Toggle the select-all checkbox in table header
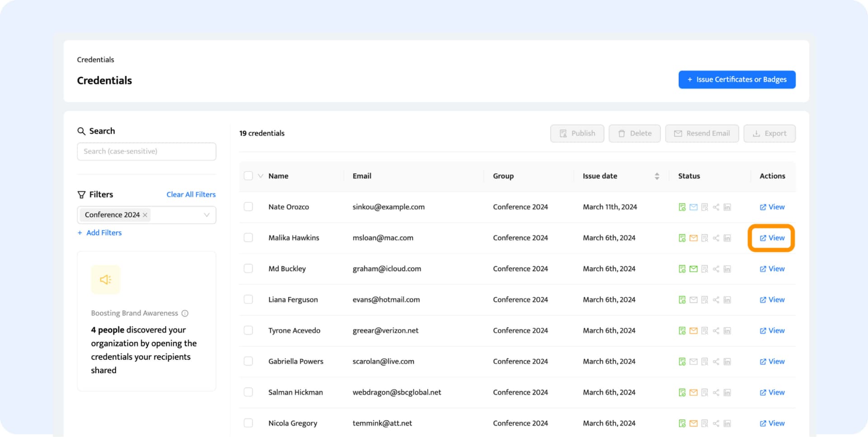The width and height of the screenshot is (868, 437). click(248, 176)
